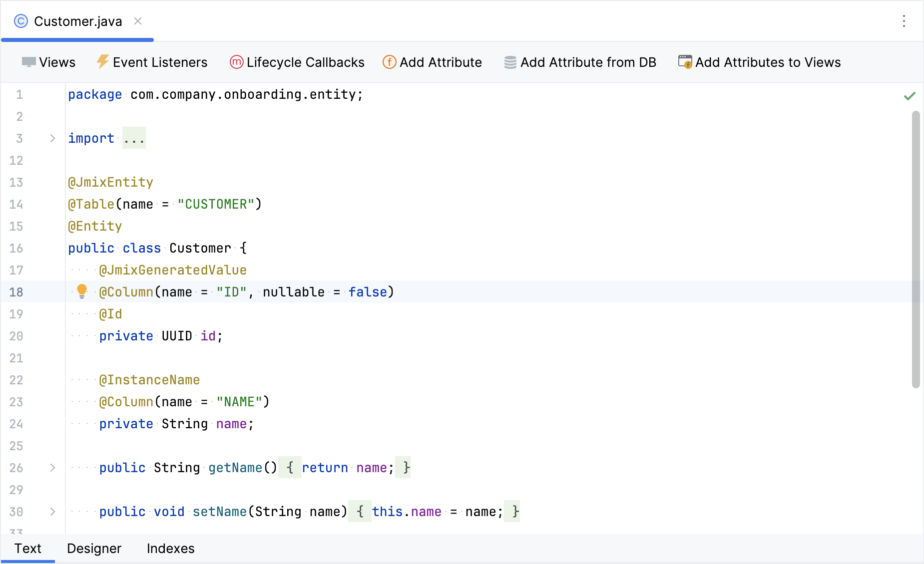Switch to the Designer tab
The height and width of the screenshot is (564, 924).
click(x=94, y=549)
